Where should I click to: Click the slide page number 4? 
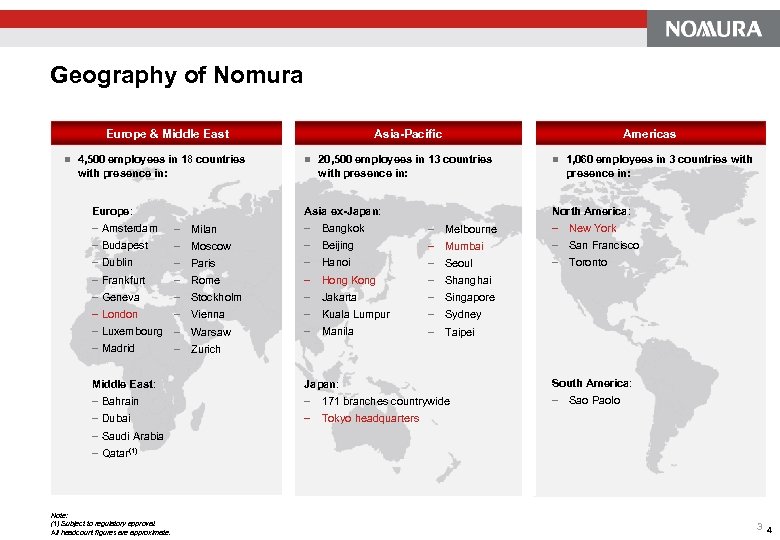[x=770, y=530]
